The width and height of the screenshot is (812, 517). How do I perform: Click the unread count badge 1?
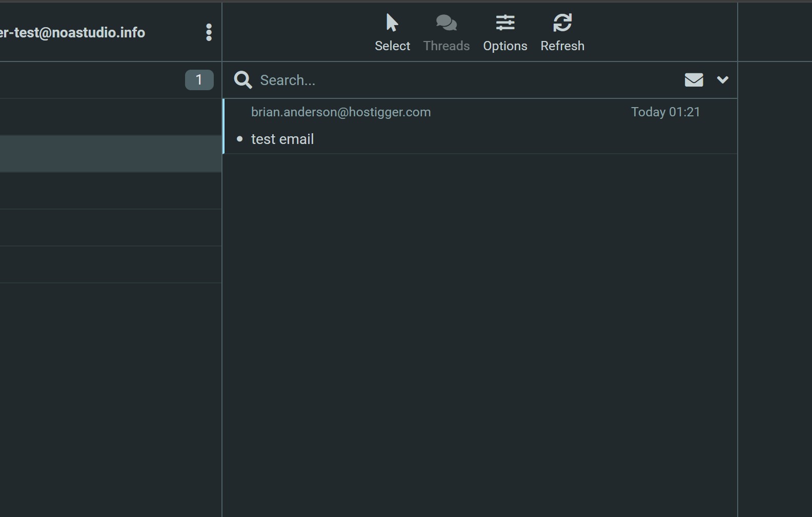[199, 80]
